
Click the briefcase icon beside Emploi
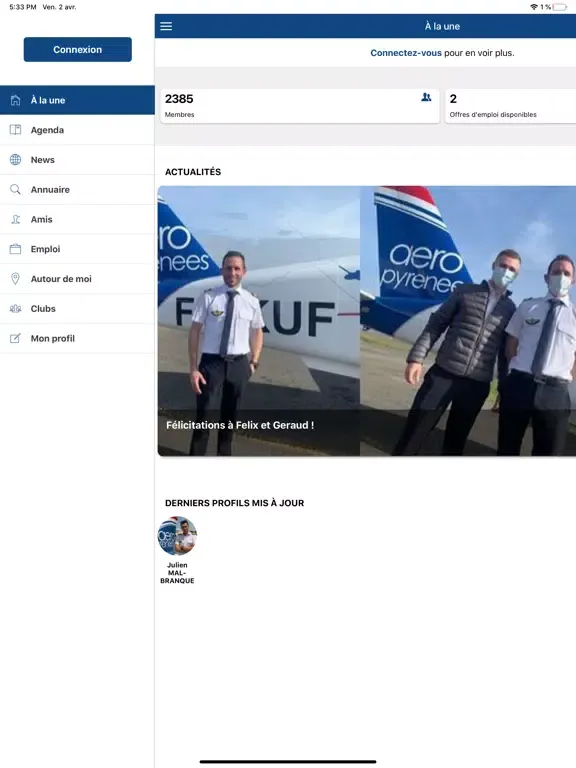[15, 249]
